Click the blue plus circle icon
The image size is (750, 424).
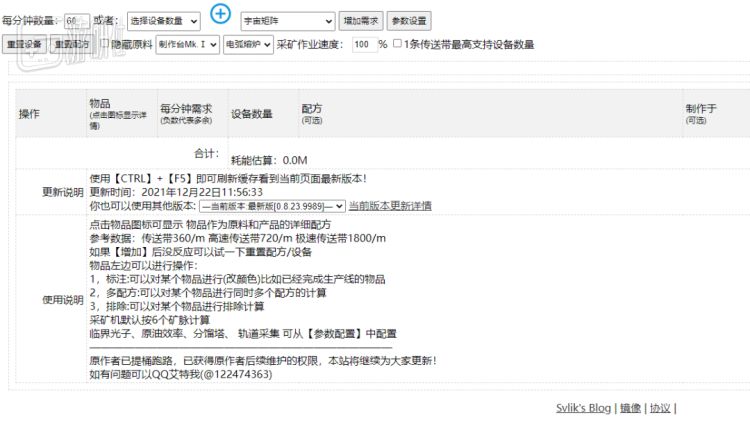(x=221, y=13)
